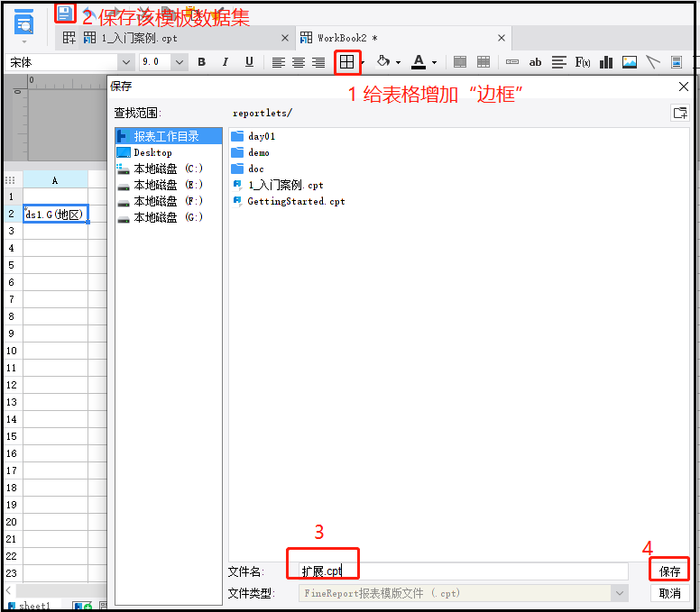This screenshot has width=700, height=612.
Task: Close the 保存 dialog
Action: 683,87
